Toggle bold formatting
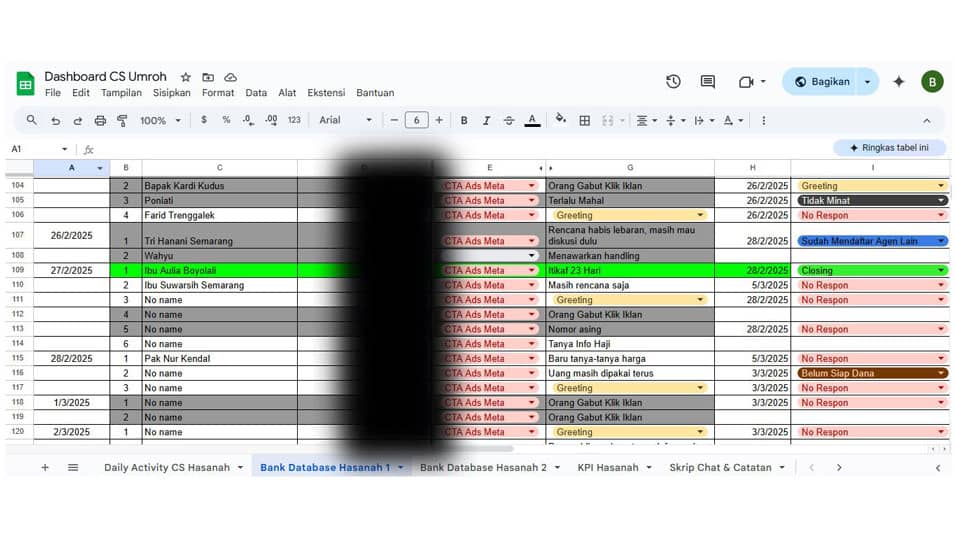956x537 pixels. 464,121
